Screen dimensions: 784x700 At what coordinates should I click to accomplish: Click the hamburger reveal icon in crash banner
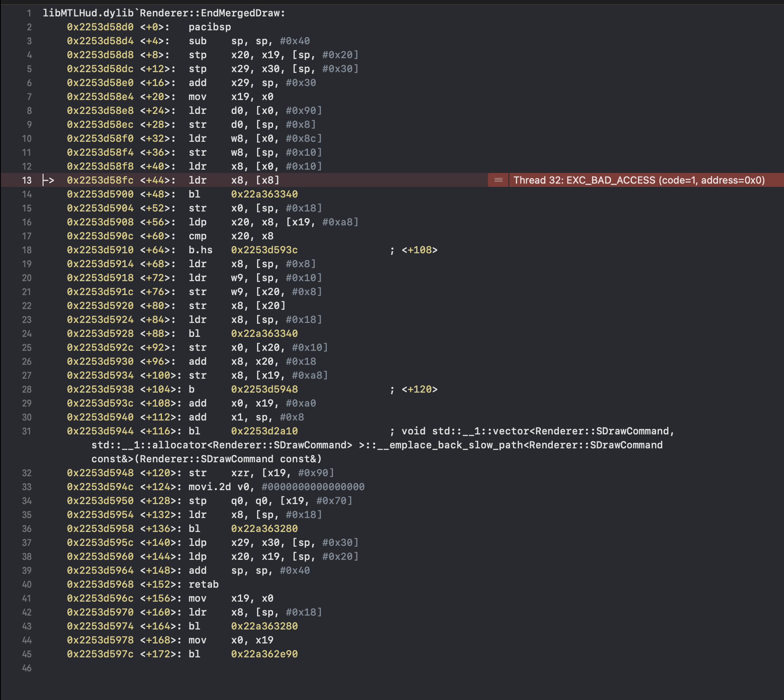tap(498, 180)
